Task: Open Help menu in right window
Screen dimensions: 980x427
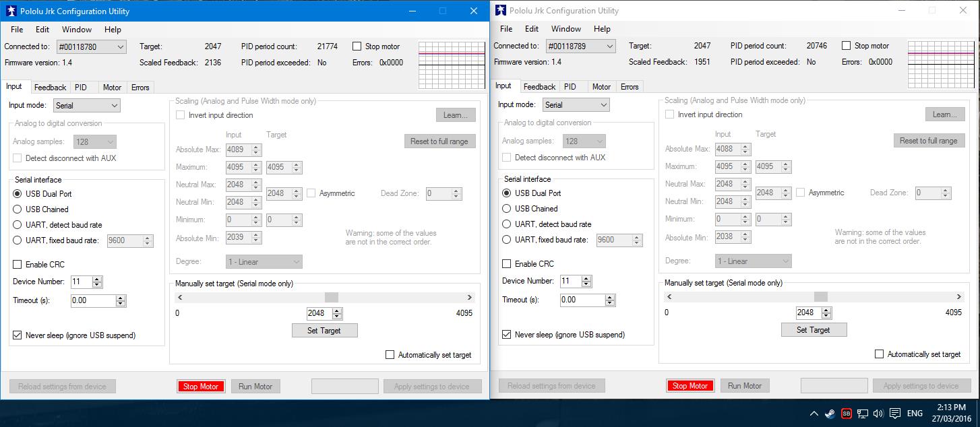Action: [x=602, y=29]
